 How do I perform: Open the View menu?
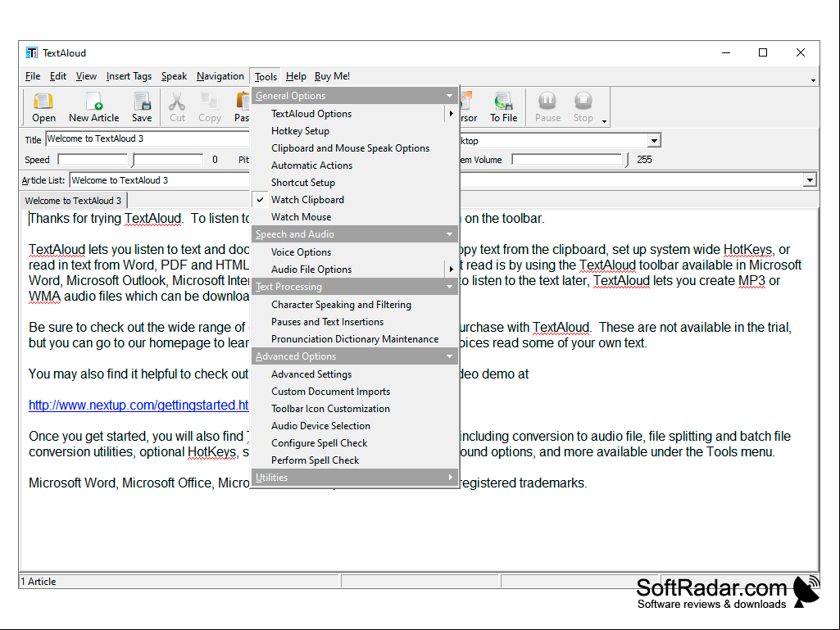pyautogui.click(x=86, y=76)
